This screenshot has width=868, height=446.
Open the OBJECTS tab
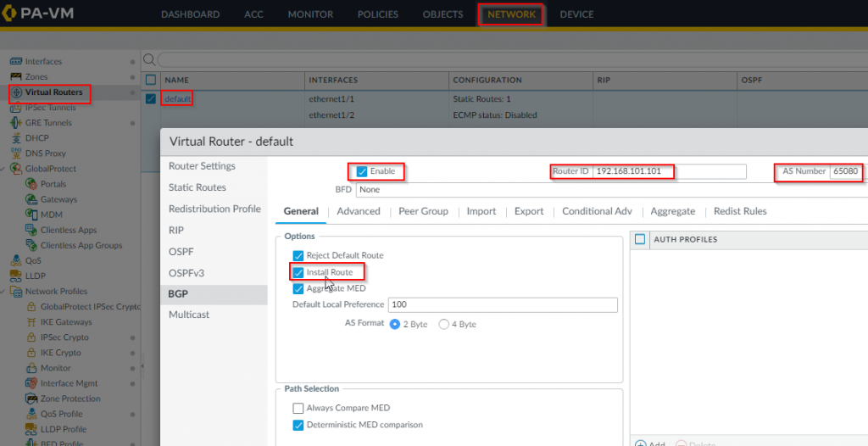(442, 14)
